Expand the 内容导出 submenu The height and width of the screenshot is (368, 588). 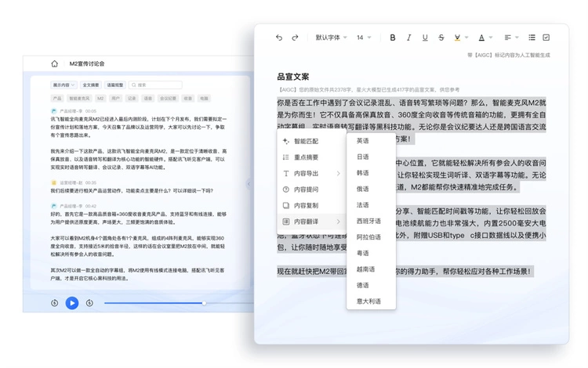(311, 173)
